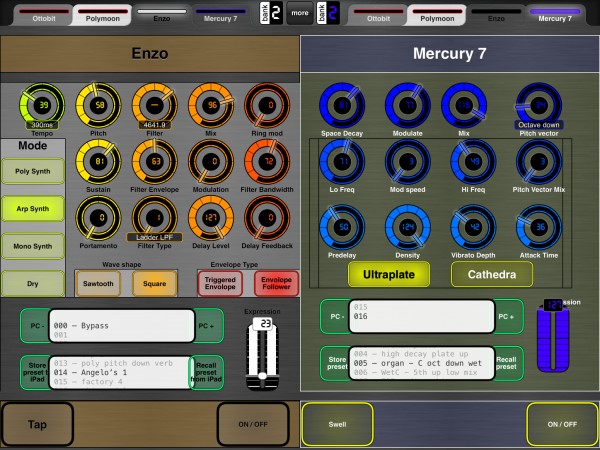Viewport: 600px width, 450px height.
Task: Open the left Mercury 7 tab
Action: click(x=220, y=15)
